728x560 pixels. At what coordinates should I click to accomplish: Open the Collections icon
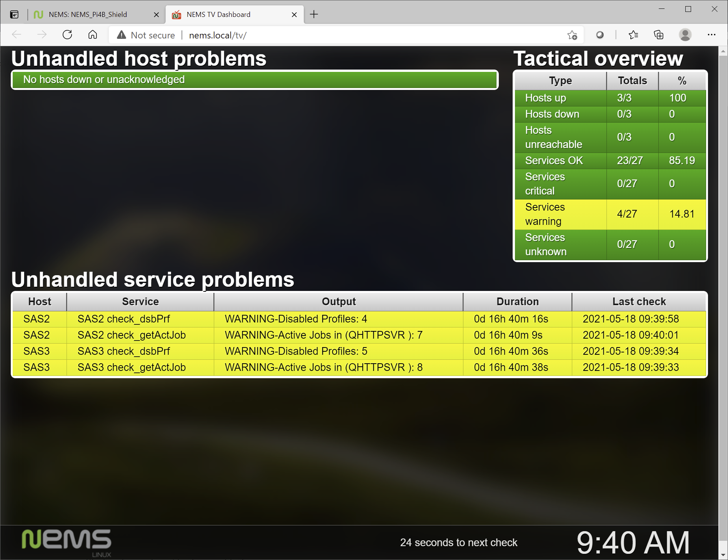coord(658,35)
